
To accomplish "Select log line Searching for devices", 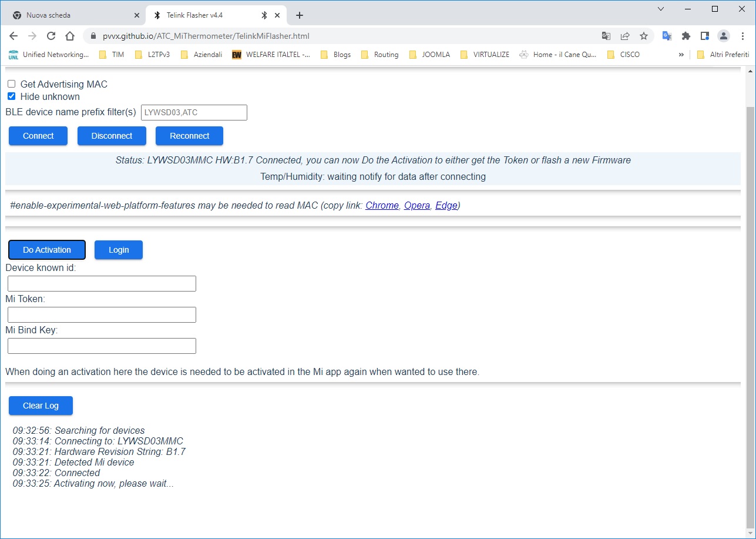I will pos(79,431).
